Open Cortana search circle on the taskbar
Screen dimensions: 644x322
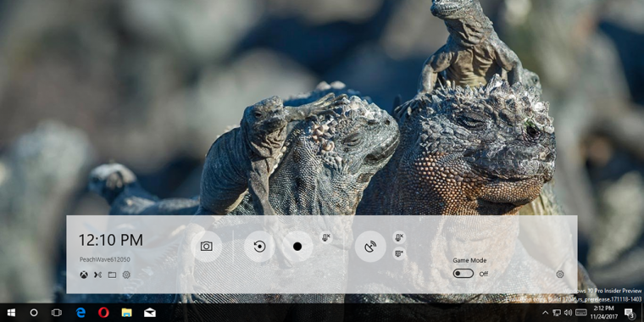tap(34, 313)
